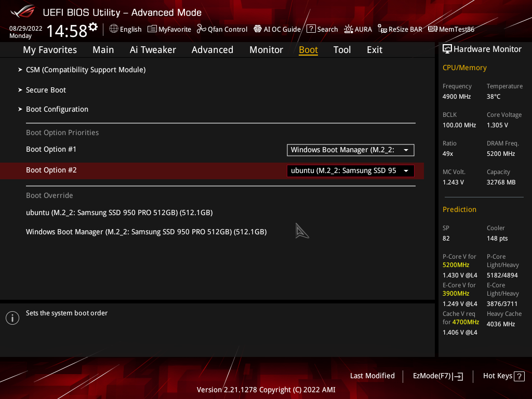Click Prediction section heading
The height and width of the screenshot is (399, 532).
tap(459, 210)
